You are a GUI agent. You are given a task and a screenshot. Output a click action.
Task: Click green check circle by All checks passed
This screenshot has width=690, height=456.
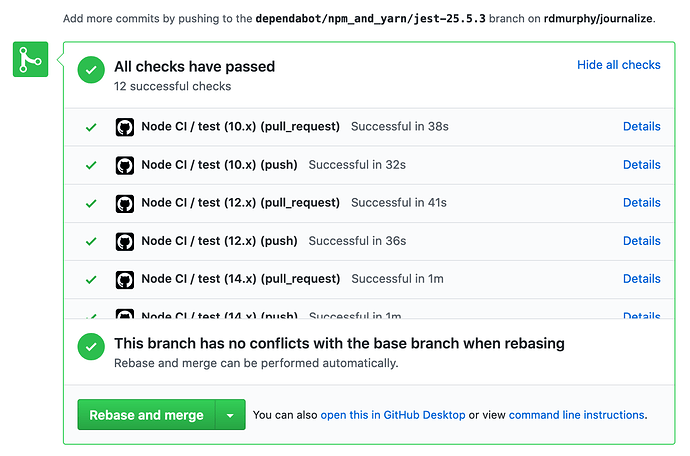point(92,70)
